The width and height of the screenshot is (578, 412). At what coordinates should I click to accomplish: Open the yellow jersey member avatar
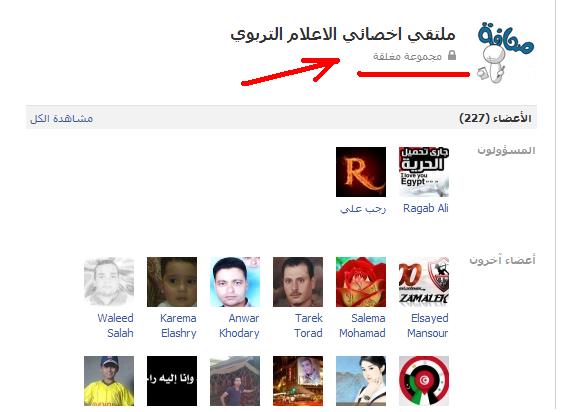109,381
